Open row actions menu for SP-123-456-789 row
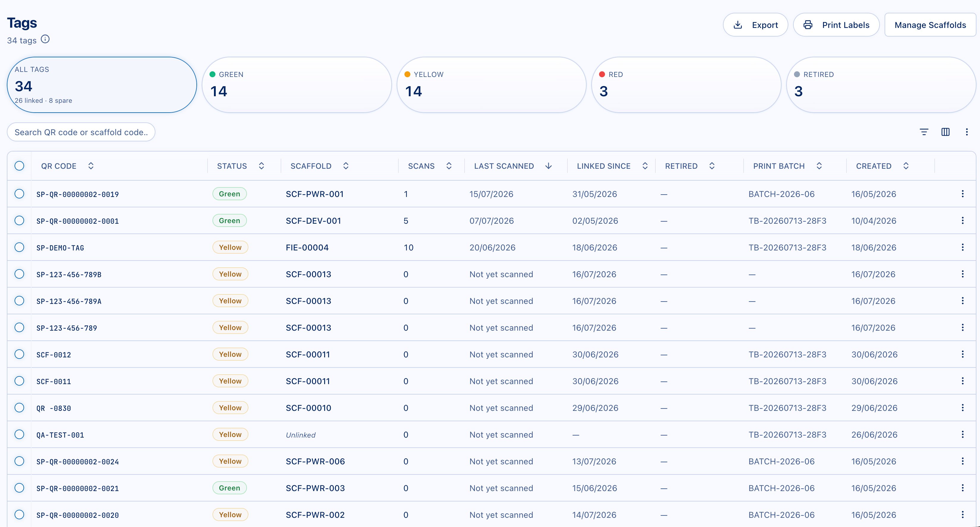This screenshot has width=980, height=527. tap(962, 327)
